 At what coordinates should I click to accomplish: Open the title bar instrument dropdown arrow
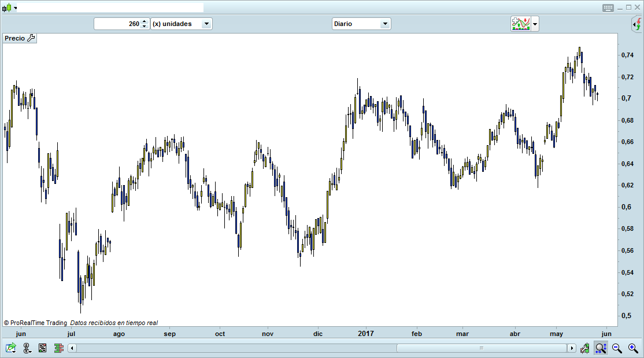[16, 8]
